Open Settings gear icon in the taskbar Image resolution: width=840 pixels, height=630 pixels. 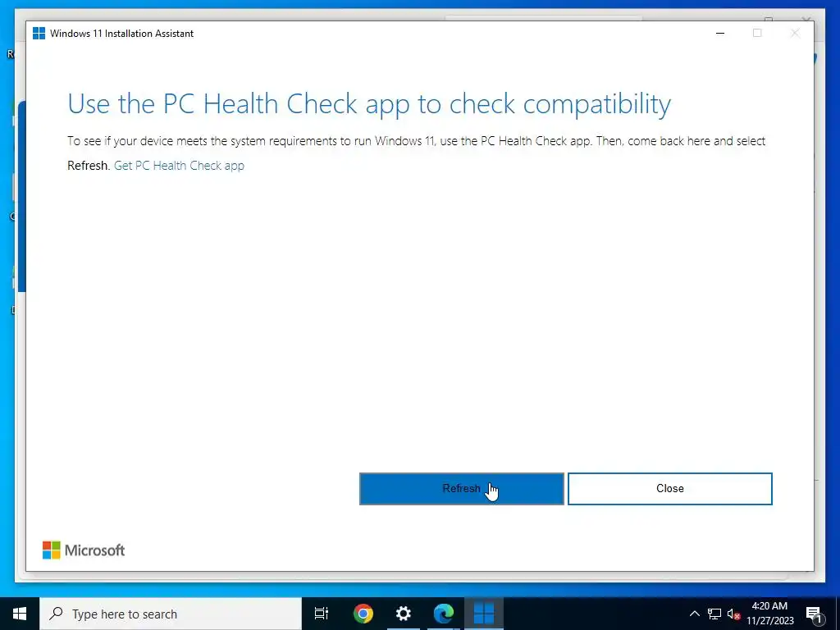(404, 614)
